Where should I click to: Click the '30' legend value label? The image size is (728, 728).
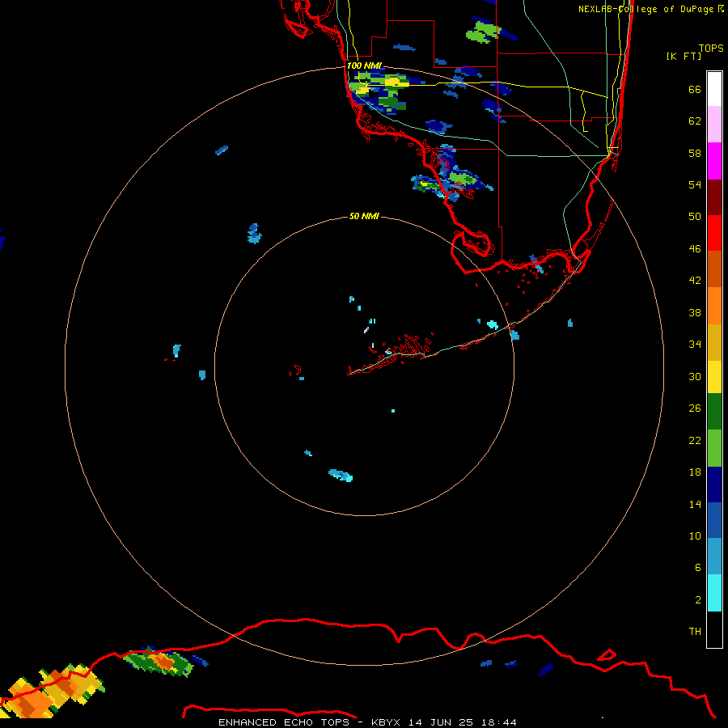[x=695, y=376]
